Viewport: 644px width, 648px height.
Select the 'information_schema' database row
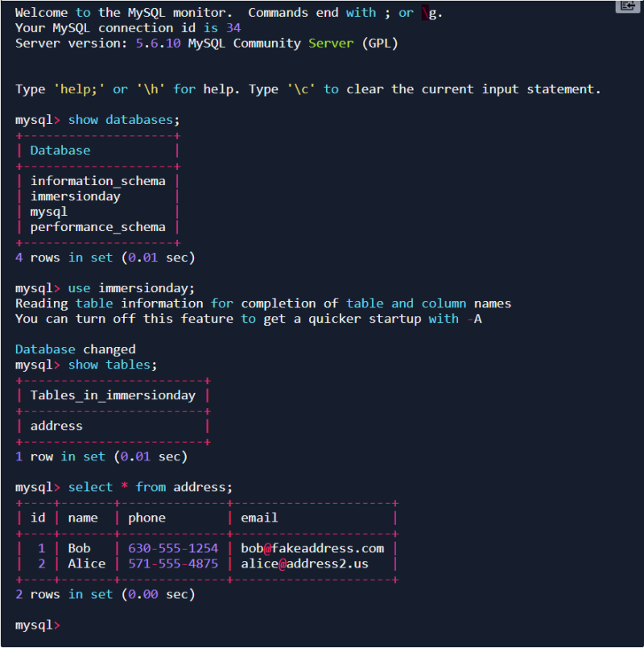tap(98, 181)
